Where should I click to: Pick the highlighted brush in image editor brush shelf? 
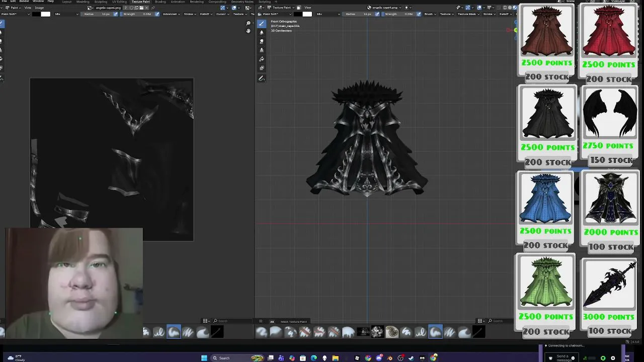coord(174,332)
